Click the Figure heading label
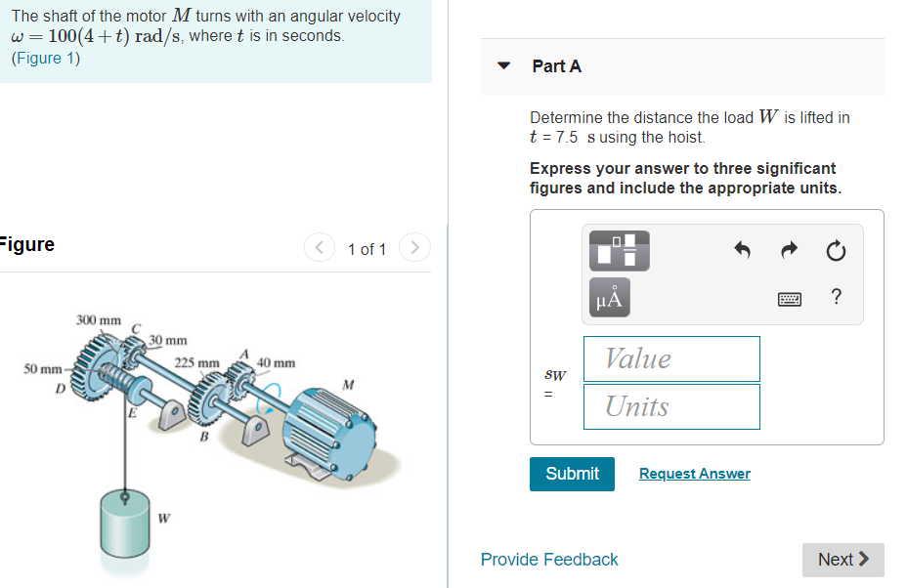The height and width of the screenshot is (588, 907). click(24, 244)
